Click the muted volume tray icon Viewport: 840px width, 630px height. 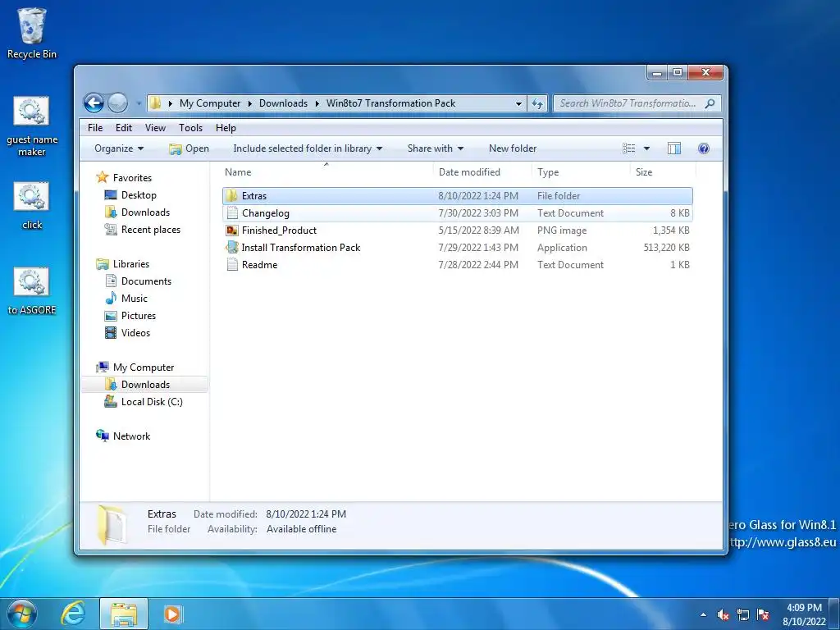point(724,614)
